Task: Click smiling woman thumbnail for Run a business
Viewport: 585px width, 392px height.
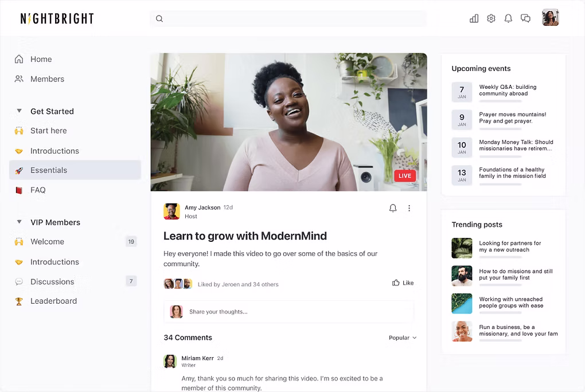Action: pos(462,331)
